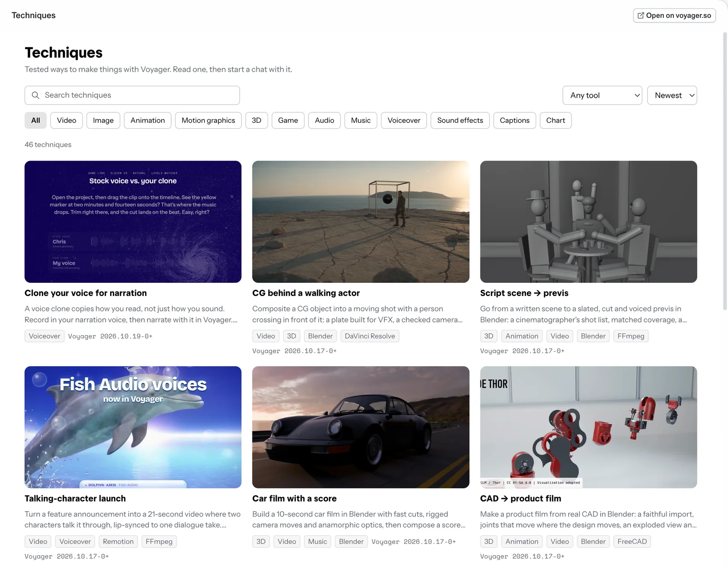Open the Script scene previs thumbnail
Screen dimensions: 728x568
click(588, 221)
